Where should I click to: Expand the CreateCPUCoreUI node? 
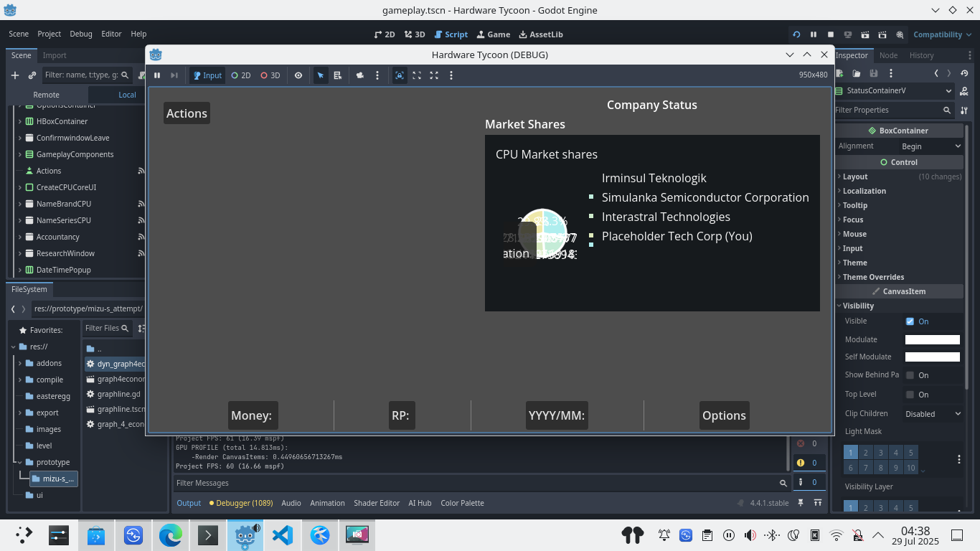pyautogui.click(x=19, y=187)
